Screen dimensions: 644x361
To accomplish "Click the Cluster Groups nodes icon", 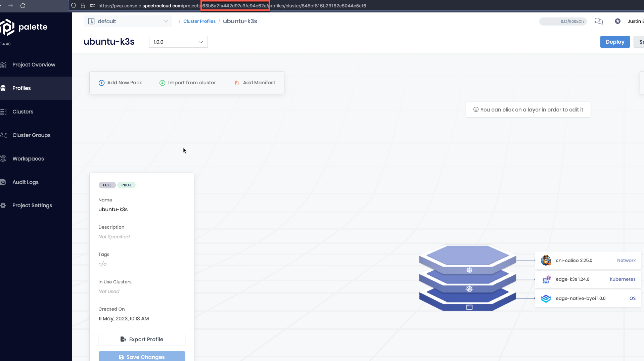I will [x=3, y=135].
